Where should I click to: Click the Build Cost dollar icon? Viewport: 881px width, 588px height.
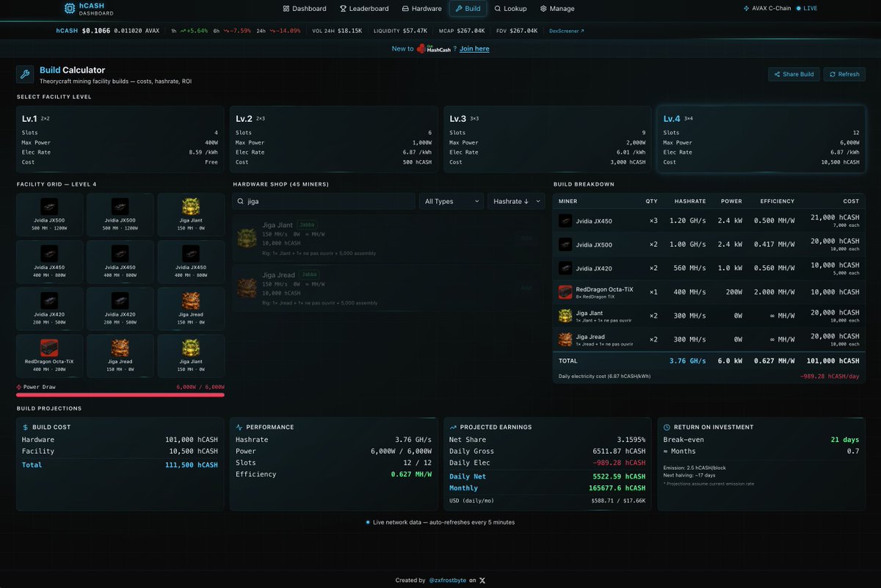tap(26, 427)
